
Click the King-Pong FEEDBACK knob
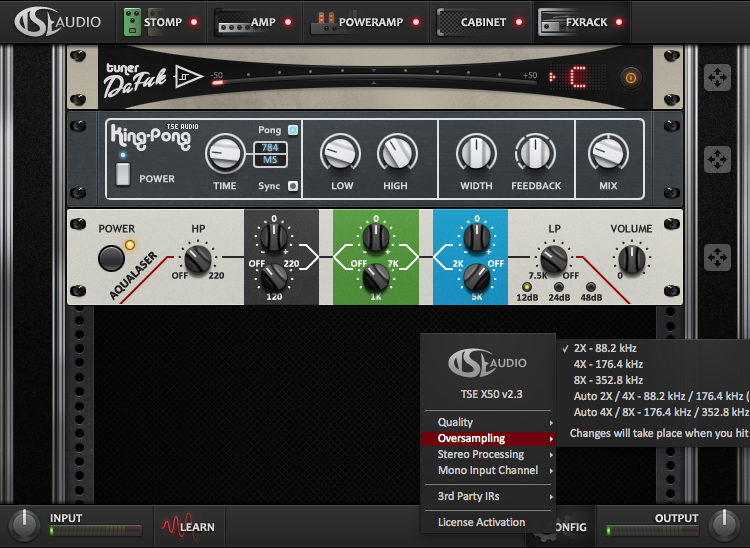(x=535, y=153)
